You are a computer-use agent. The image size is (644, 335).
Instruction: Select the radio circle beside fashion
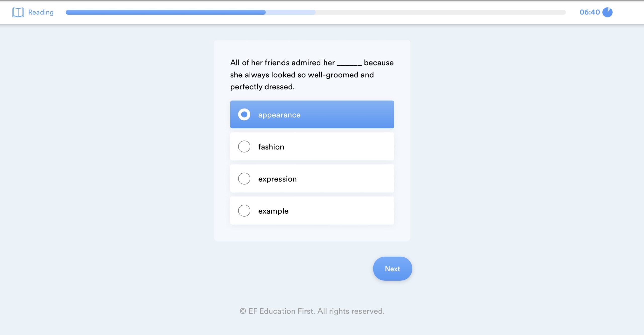pyautogui.click(x=244, y=147)
